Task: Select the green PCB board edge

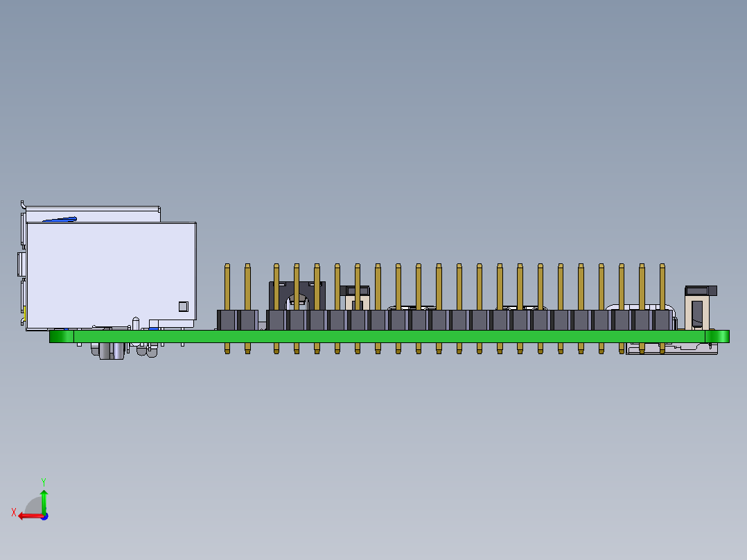Action: (389, 336)
